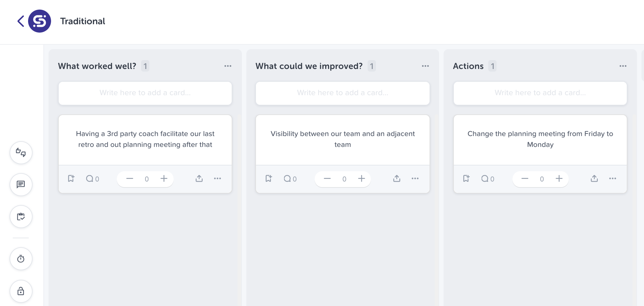Navigate back using the back arrow
The image size is (644, 306).
point(20,21)
